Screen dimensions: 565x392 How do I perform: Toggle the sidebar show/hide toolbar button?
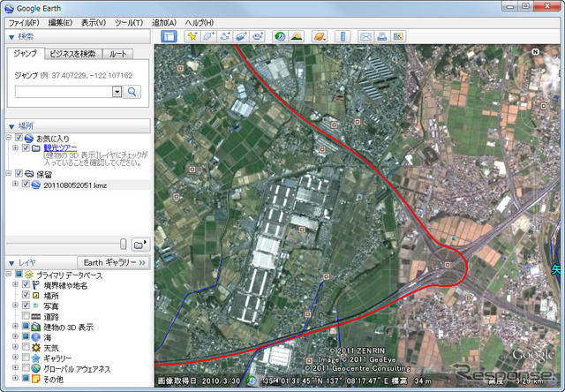169,36
